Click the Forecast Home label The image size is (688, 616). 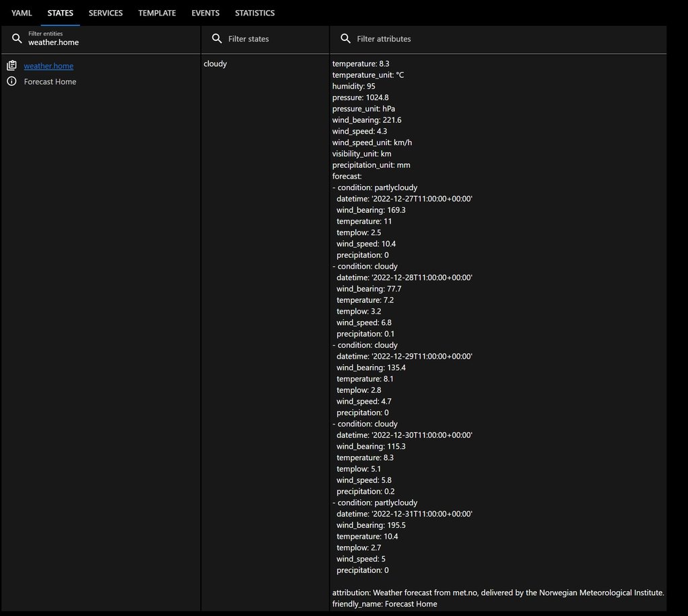pos(50,81)
